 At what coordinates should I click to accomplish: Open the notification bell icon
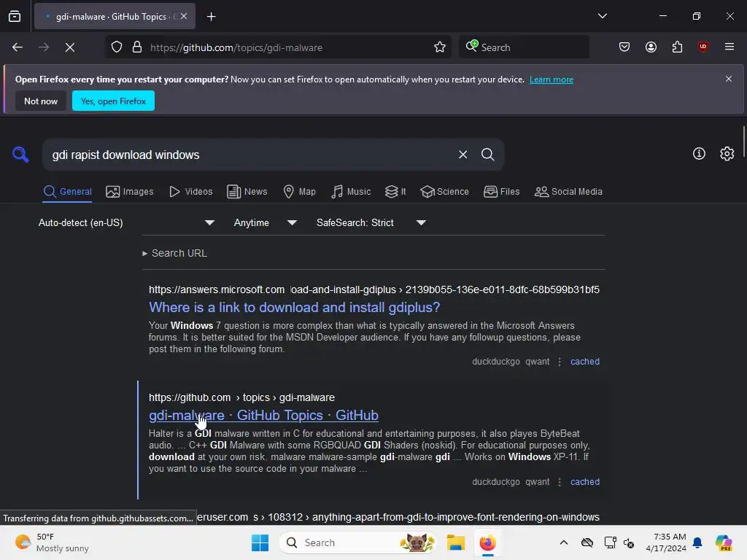coord(697,542)
